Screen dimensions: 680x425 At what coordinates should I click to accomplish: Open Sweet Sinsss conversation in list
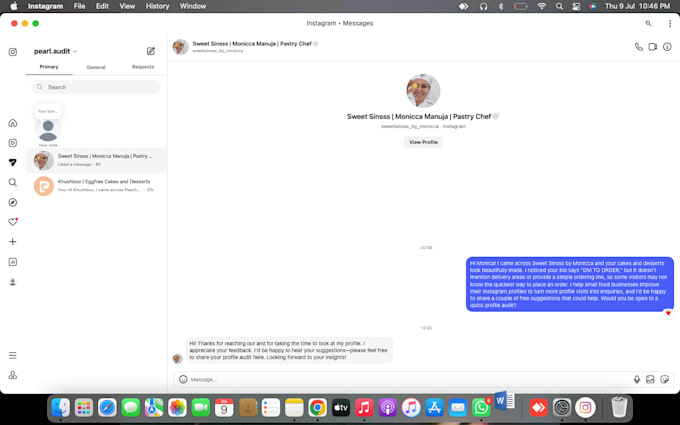[x=96, y=160]
